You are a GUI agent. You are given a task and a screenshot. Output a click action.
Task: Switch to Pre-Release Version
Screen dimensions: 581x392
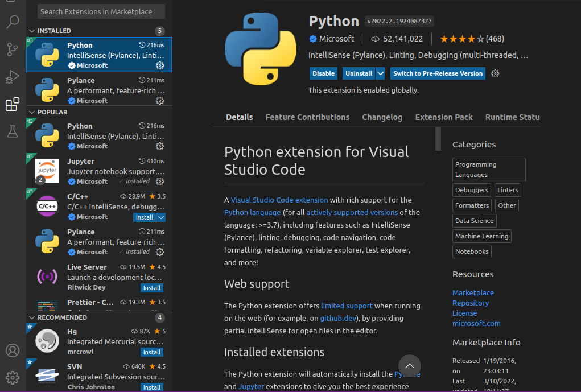pos(438,73)
